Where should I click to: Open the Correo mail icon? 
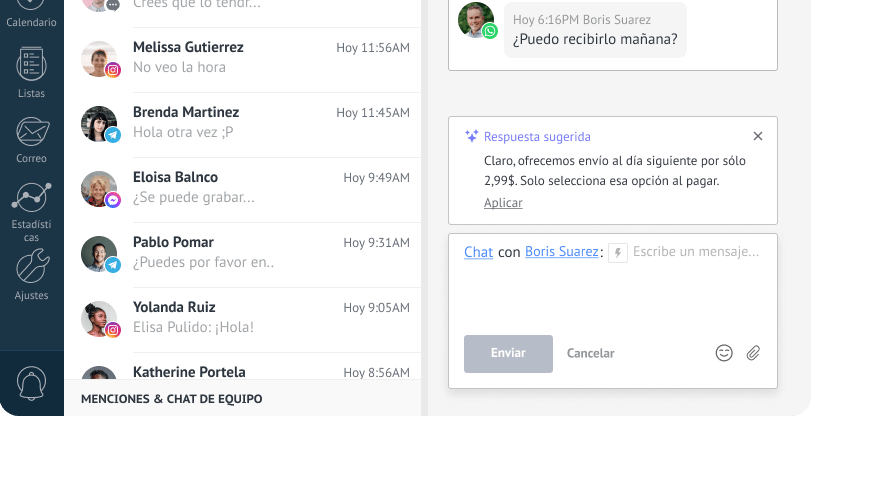pos(32,132)
